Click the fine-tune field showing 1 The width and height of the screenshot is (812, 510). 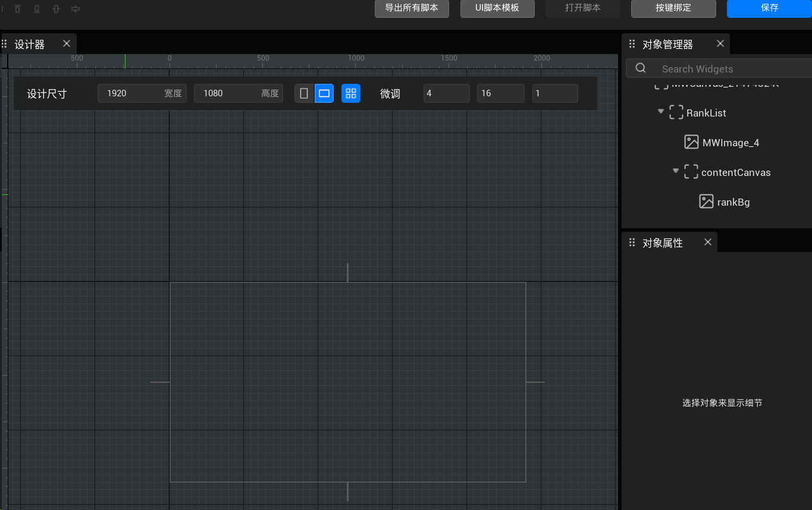click(555, 93)
